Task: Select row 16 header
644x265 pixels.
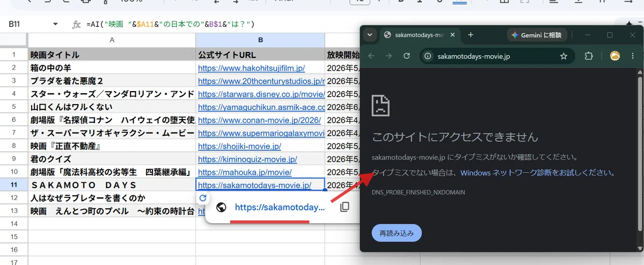Action: tap(14, 250)
